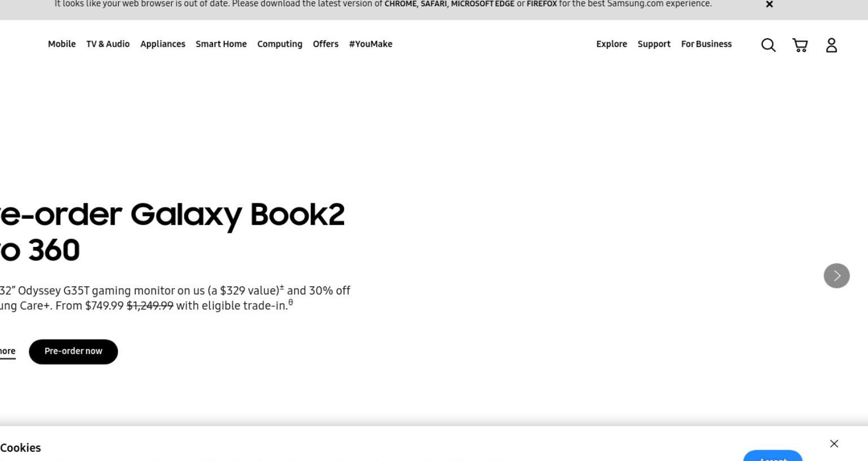
Task: Open the Computing menu
Action: pyautogui.click(x=280, y=44)
